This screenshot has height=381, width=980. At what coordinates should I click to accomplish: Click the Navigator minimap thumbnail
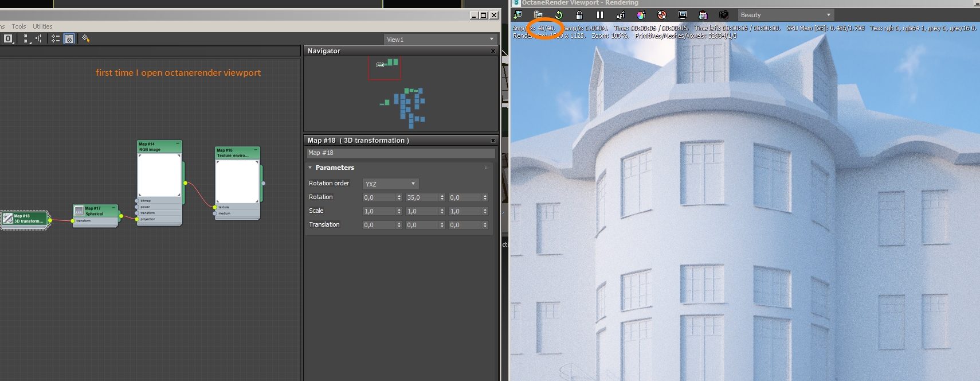pos(401,94)
